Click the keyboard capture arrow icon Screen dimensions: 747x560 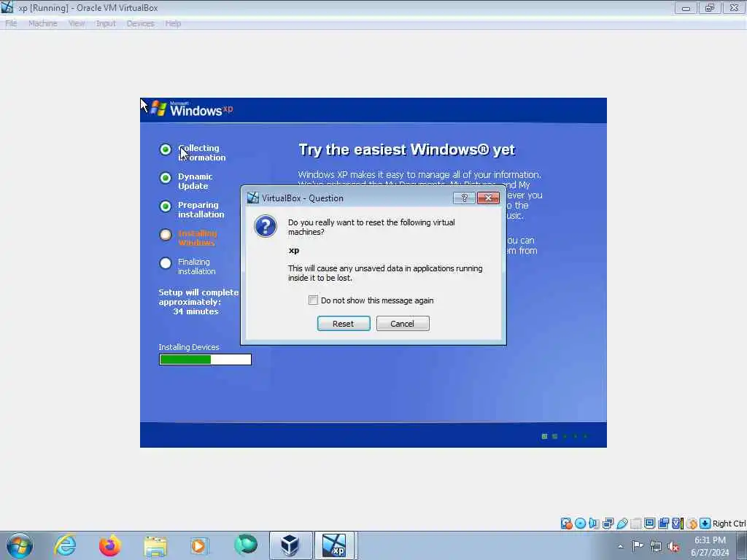(705, 524)
